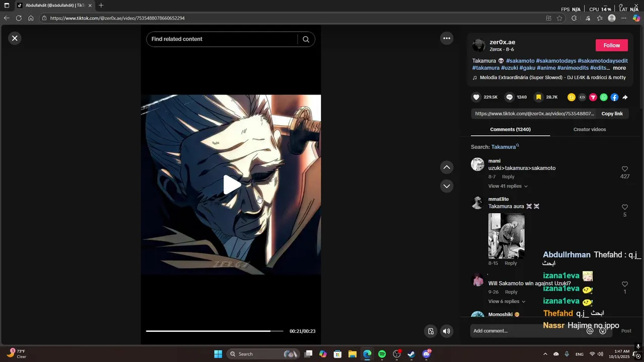This screenshot has width=644, height=362.
Task: Add page to favorites star
Action: pos(559,18)
